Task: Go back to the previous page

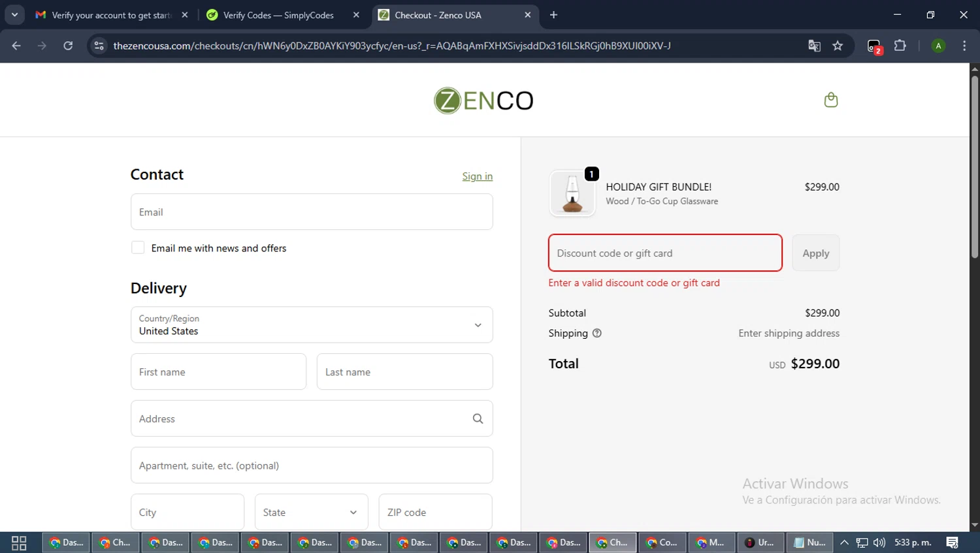Action: [x=16, y=46]
